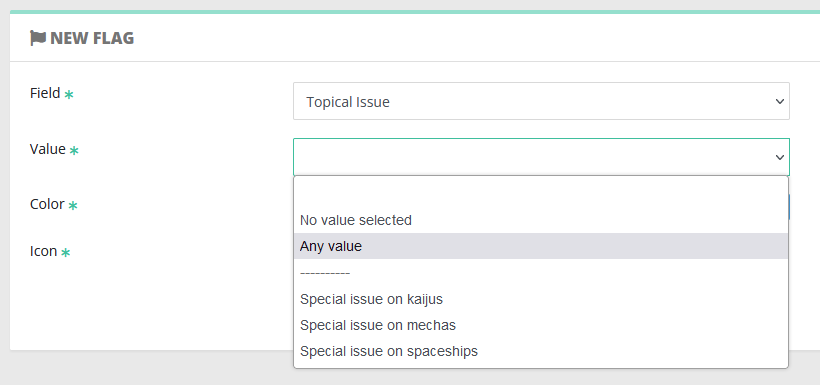Select the blank option at top of list
820x385 pixels.
pyautogui.click(x=541, y=194)
